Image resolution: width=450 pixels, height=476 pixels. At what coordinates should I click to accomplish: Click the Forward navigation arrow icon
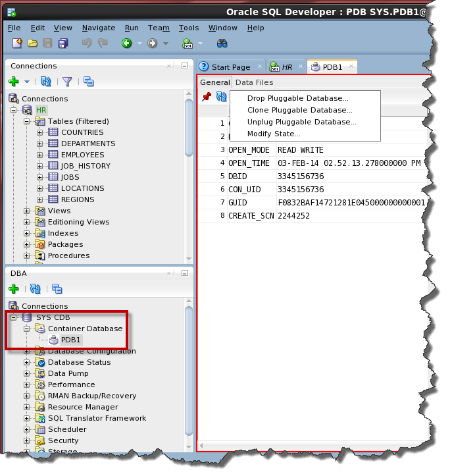coord(153,43)
